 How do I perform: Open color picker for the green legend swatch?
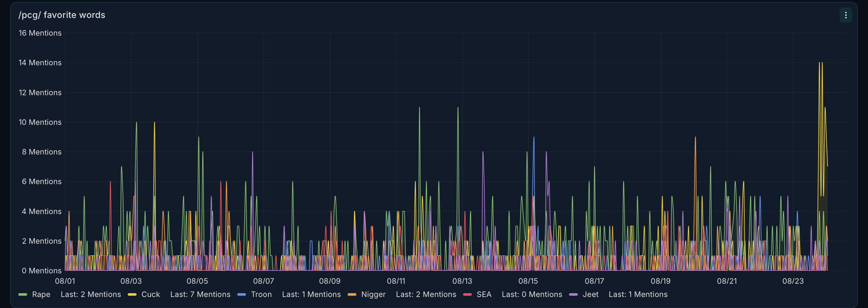click(23, 294)
